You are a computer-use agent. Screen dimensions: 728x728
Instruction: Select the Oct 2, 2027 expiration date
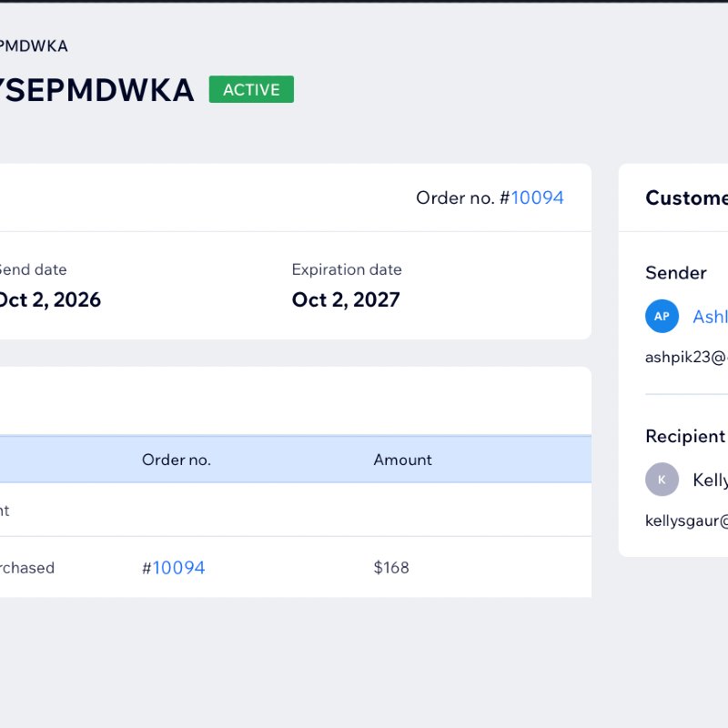(346, 300)
